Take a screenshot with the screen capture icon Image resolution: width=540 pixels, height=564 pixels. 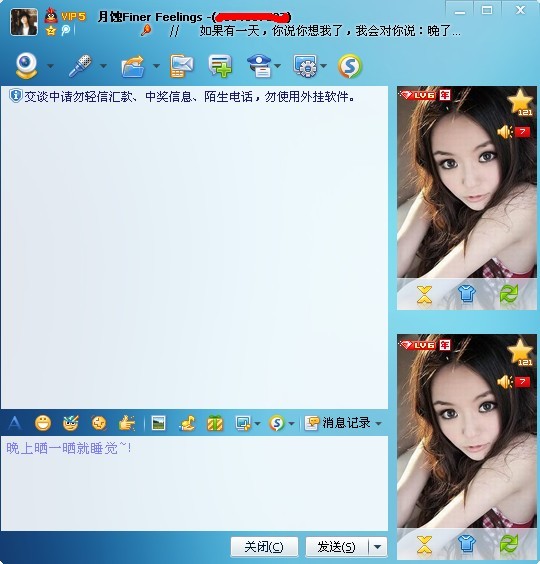[243, 423]
